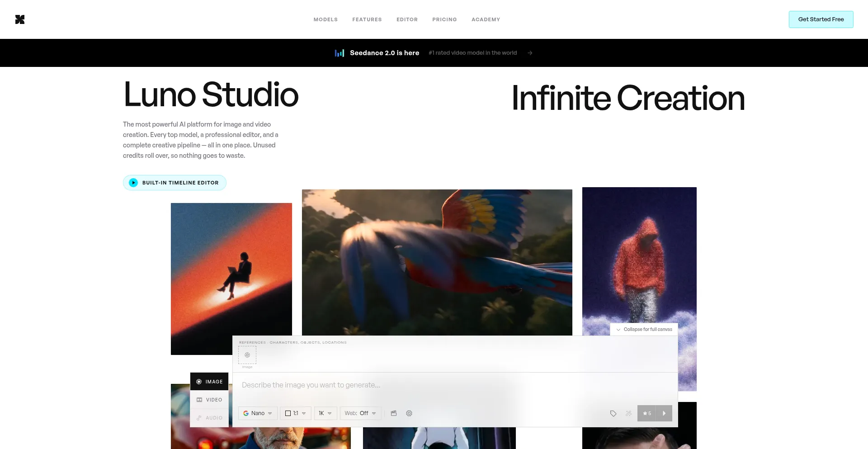868x449 pixels.
Task: Open the Features menu
Action: tap(367, 19)
